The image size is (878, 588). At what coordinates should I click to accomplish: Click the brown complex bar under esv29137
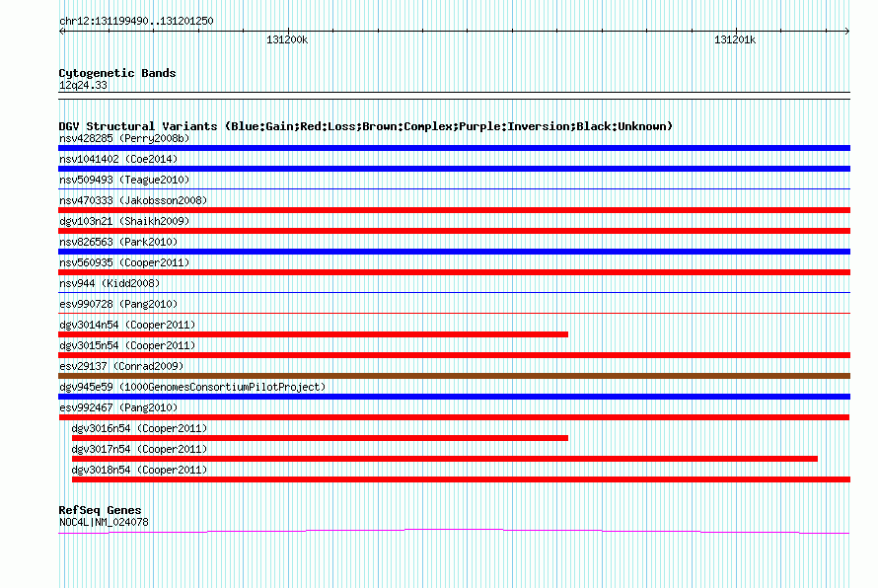[454, 376]
